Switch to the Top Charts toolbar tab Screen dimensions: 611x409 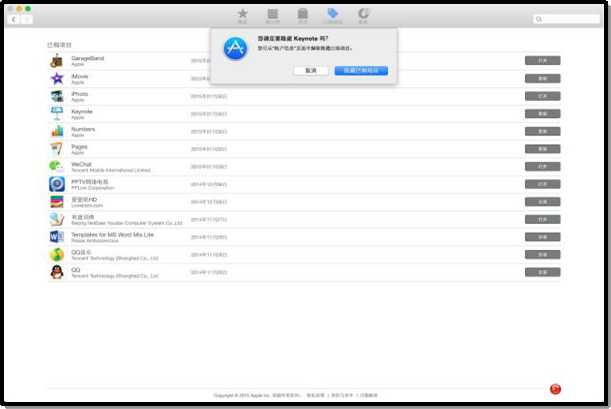click(x=272, y=14)
